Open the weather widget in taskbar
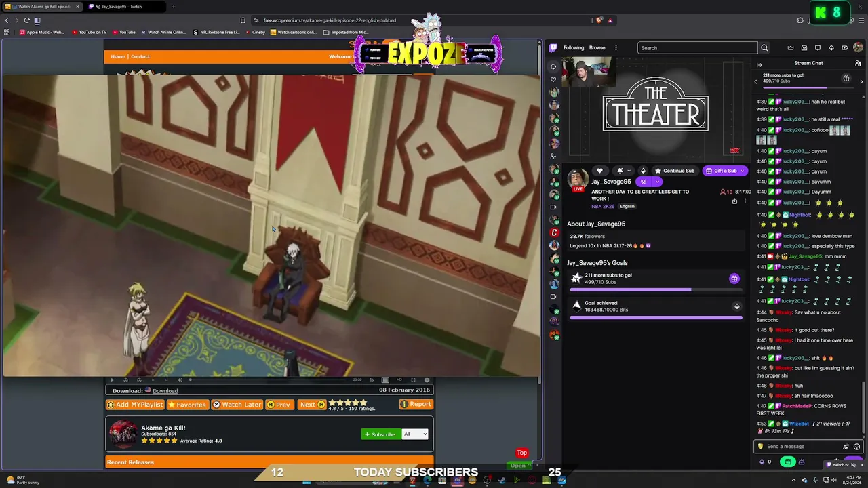The height and width of the screenshot is (488, 868). [x=23, y=480]
